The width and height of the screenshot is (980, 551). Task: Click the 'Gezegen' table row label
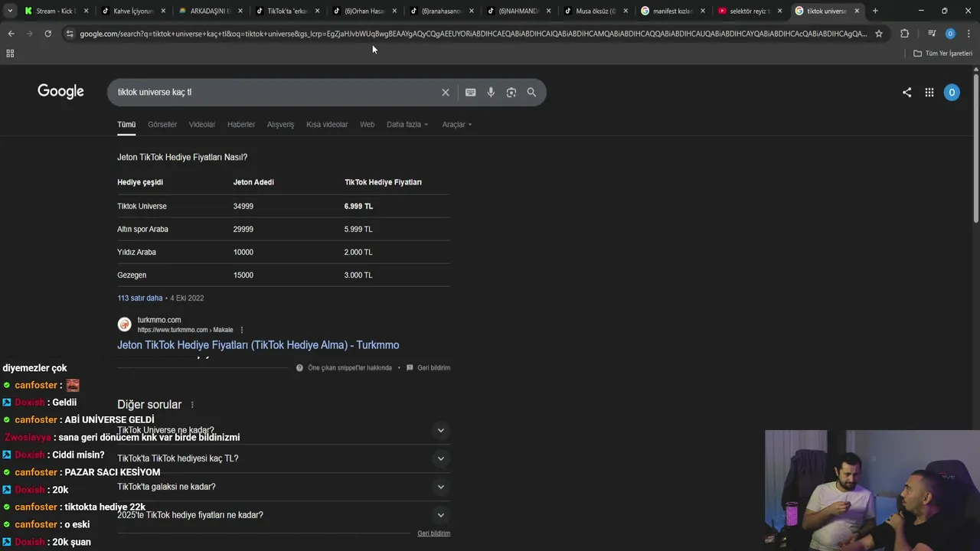pyautogui.click(x=132, y=275)
